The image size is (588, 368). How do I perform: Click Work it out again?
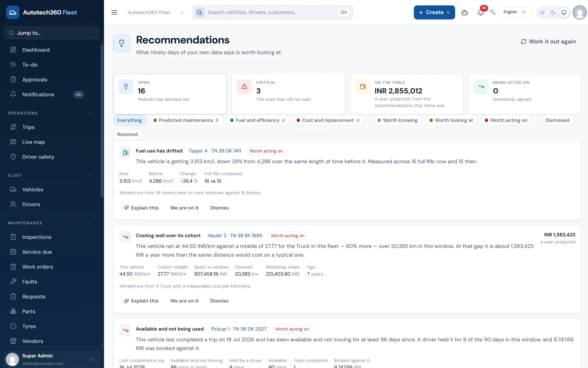click(x=548, y=42)
